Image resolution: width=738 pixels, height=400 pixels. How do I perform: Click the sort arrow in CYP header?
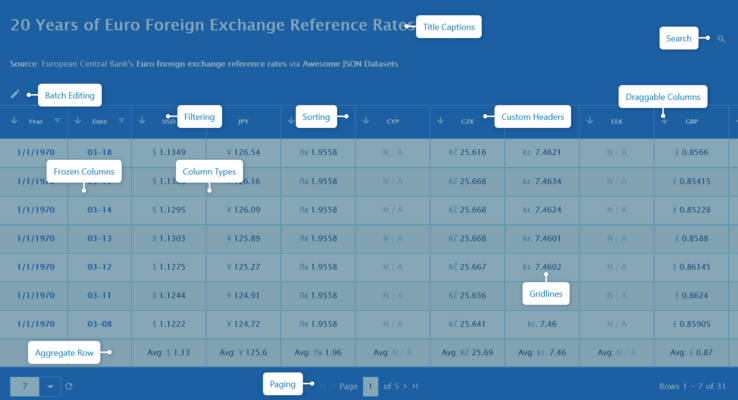pos(366,121)
